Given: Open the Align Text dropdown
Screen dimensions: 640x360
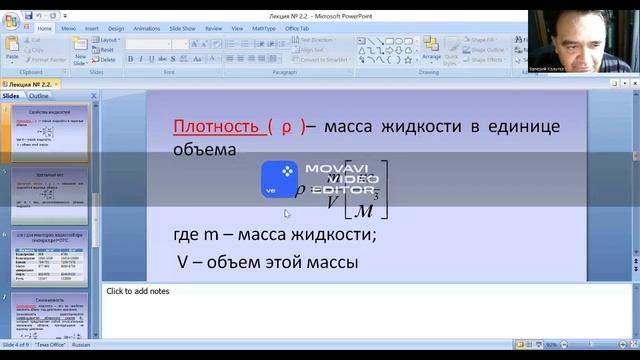Looking at the screenshot, I should pos(310,50).
